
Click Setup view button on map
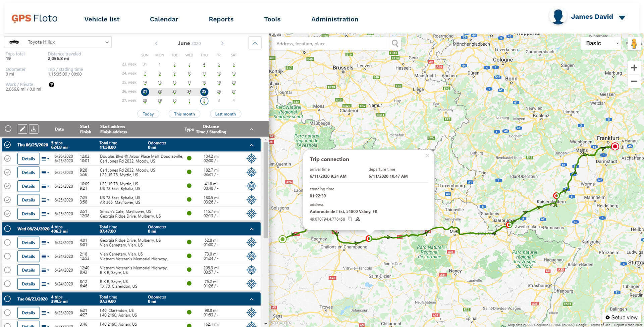[x=621, y=317]
